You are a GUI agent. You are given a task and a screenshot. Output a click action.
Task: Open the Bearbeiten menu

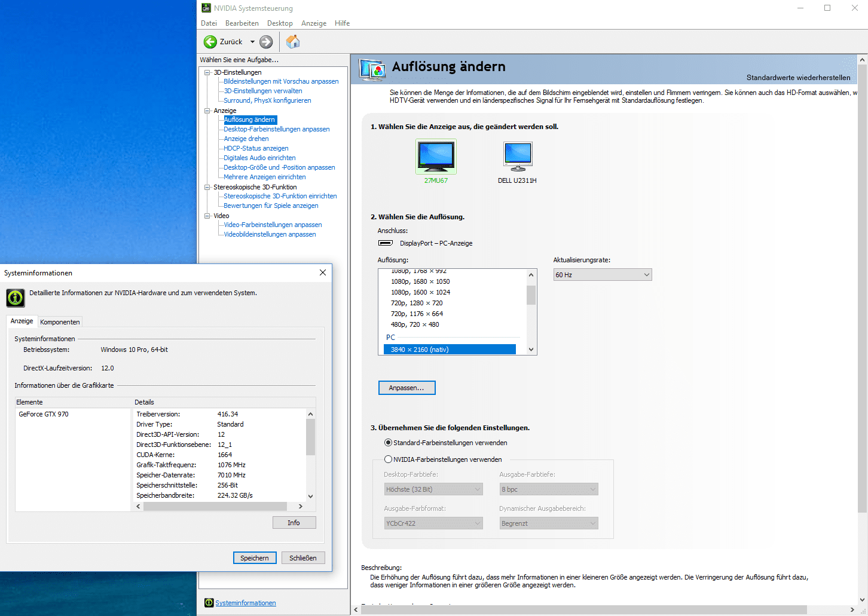[x=242, y=23]
